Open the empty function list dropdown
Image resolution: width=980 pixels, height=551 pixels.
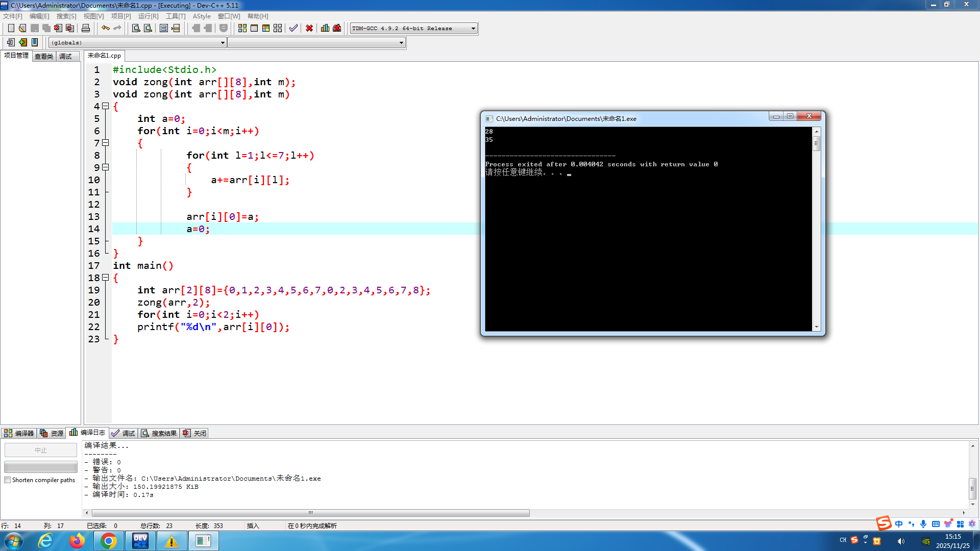(401, 43)
